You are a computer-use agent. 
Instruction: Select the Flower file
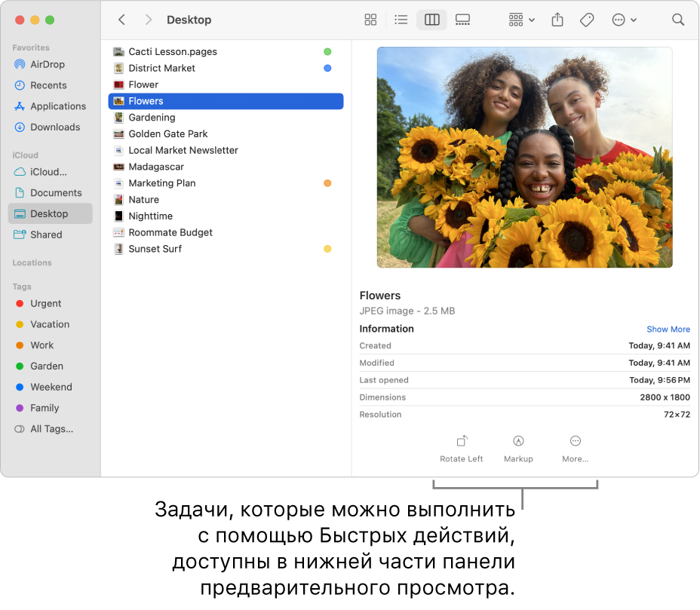tap(226, 84)
